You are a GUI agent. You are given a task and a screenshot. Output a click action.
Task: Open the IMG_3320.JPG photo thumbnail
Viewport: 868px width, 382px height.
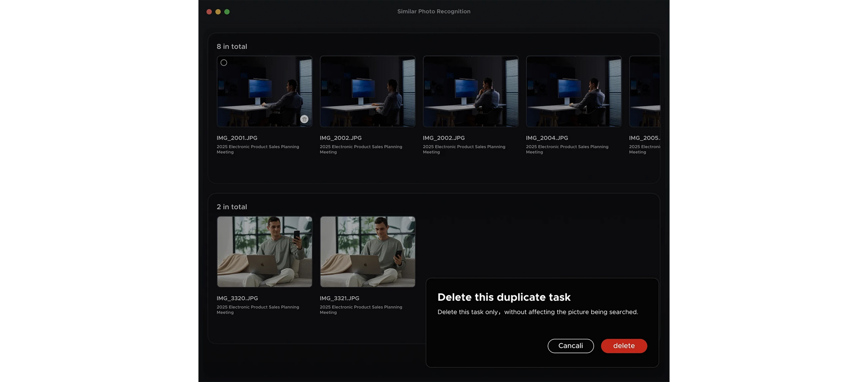(264, 252)
